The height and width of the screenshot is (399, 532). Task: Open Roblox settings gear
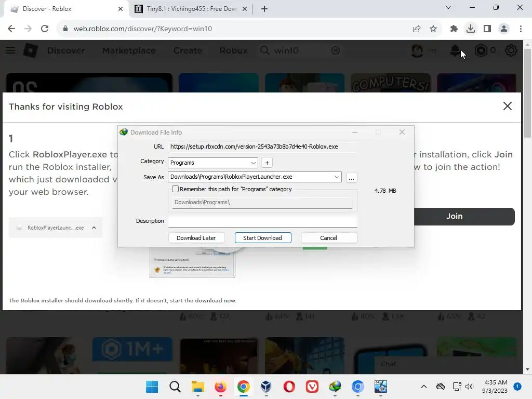coord(511,50)
